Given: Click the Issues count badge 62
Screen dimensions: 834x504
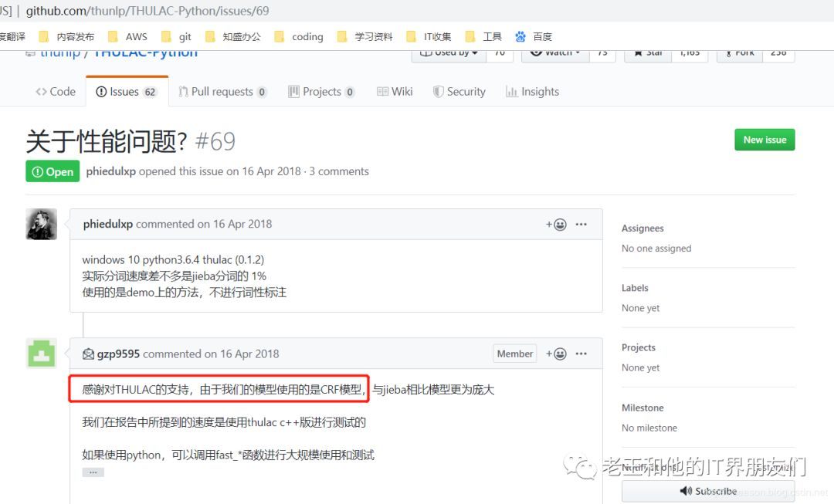Looking at the screenshot, I should 150,92.
